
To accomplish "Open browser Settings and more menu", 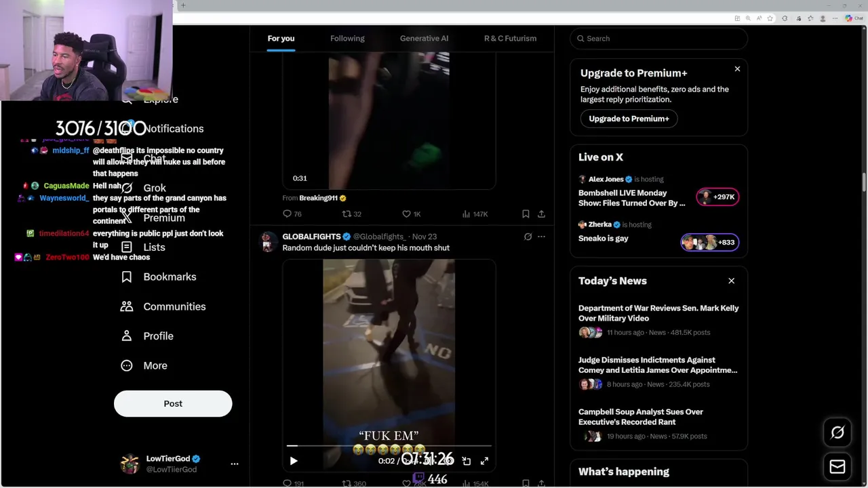I will pos(835,18).
